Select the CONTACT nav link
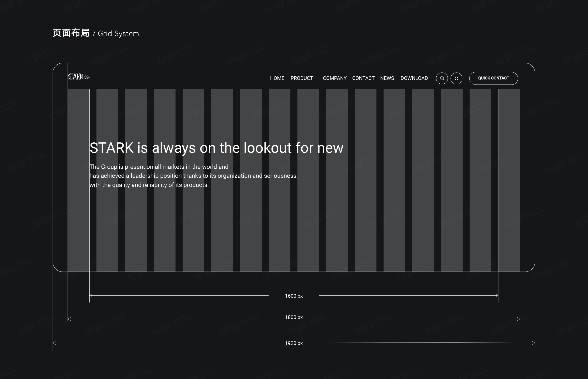This screenshot has height=379, width=588. point(363,78)
